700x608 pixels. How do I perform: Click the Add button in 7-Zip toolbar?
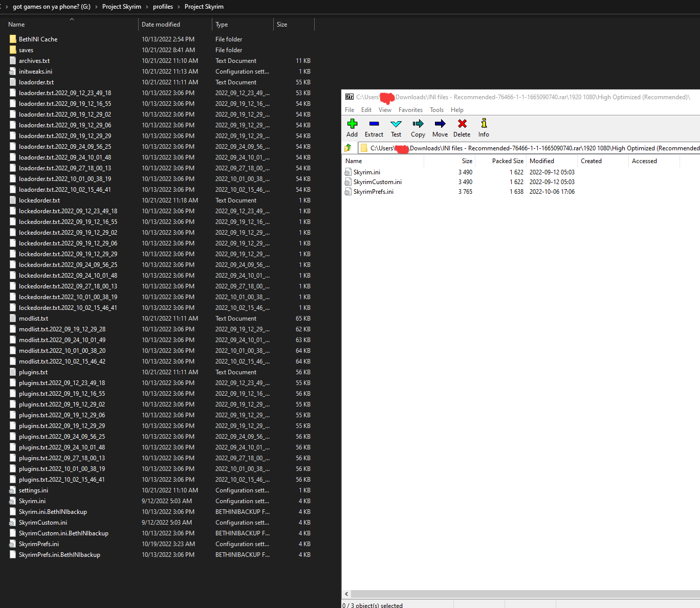coord(352,128)
